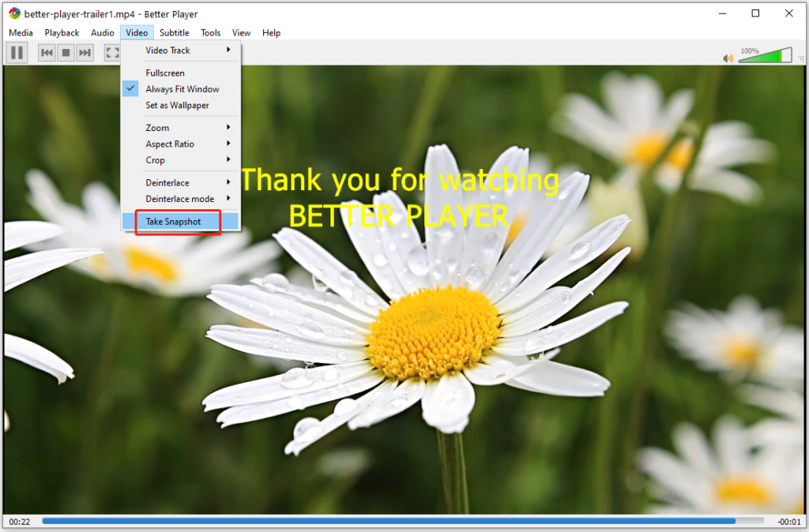Choose Fullscreen from the Video menu

[181, 73]
